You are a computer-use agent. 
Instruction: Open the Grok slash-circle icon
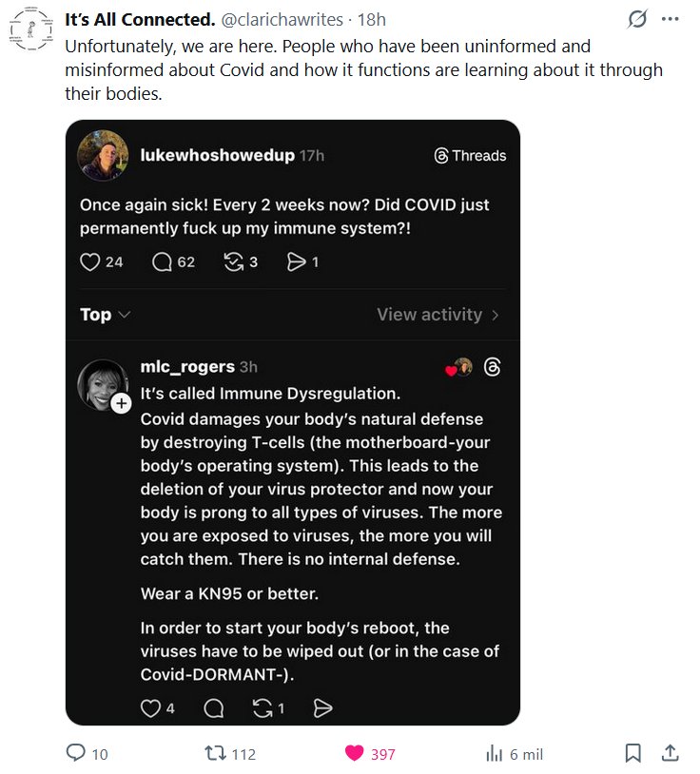(638, 19)
